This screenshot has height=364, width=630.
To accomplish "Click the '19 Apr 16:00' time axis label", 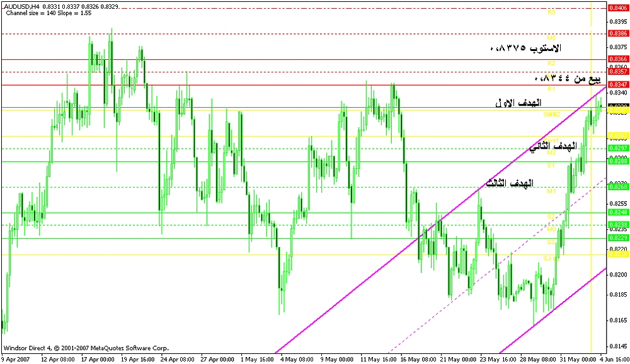I will click(x=138, y=359).
